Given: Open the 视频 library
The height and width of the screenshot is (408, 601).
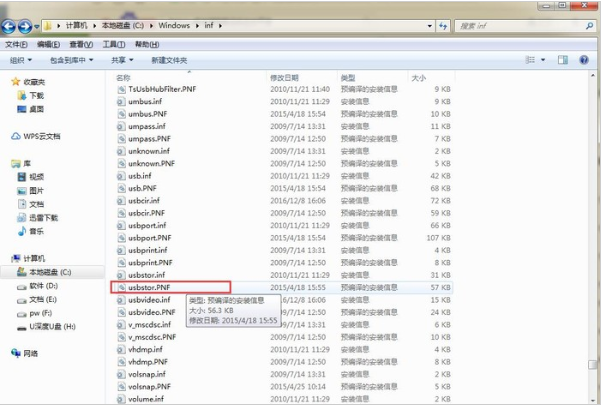Looking at the screenshot, I should [x=36, y=176].
